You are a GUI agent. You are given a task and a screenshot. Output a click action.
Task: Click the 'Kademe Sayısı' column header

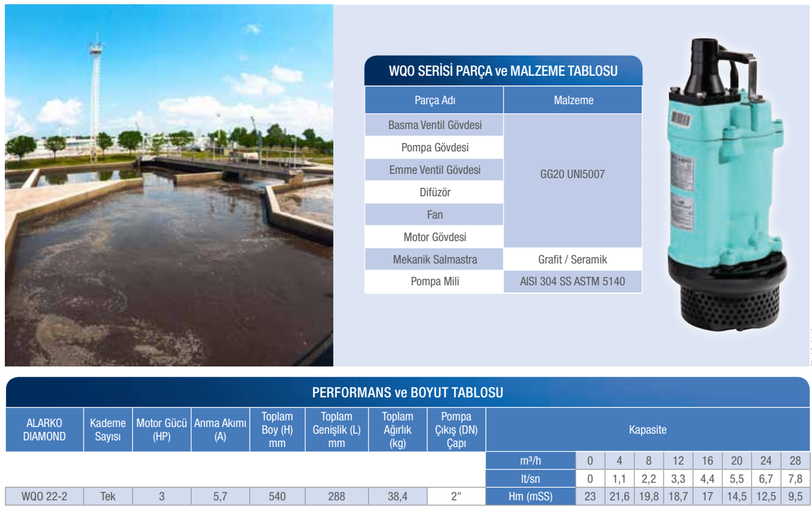108,429
